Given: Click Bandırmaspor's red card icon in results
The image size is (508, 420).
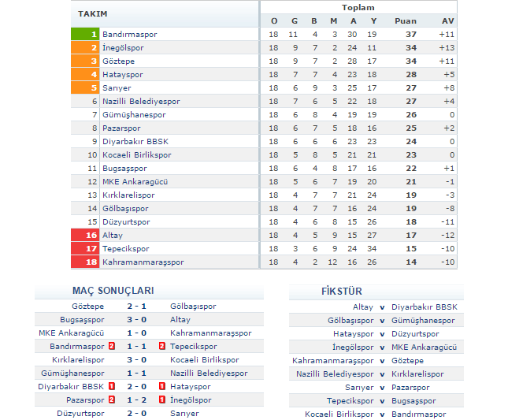Looking at the screenshot, I should point(112,347).
